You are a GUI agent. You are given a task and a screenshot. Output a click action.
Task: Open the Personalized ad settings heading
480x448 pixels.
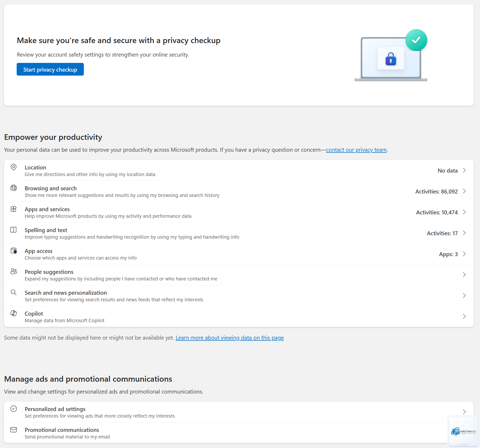point(55,409)
